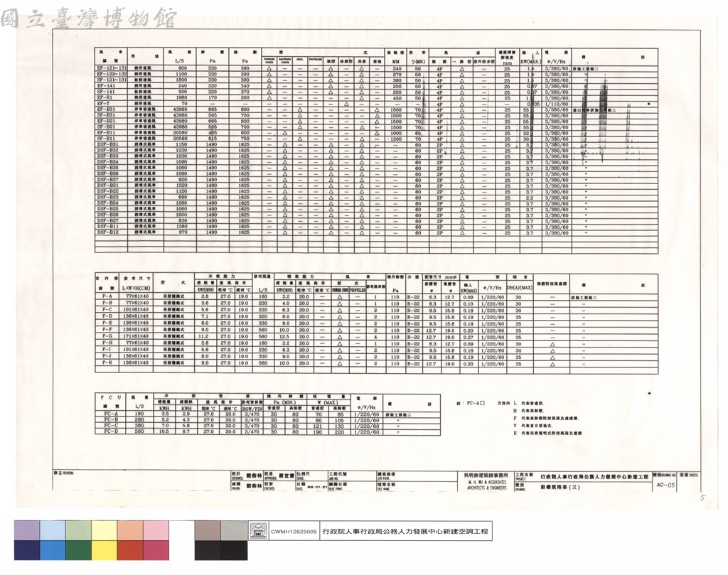
Task: Select fan coil label FC-B
Action: click(x=111, y=419)
